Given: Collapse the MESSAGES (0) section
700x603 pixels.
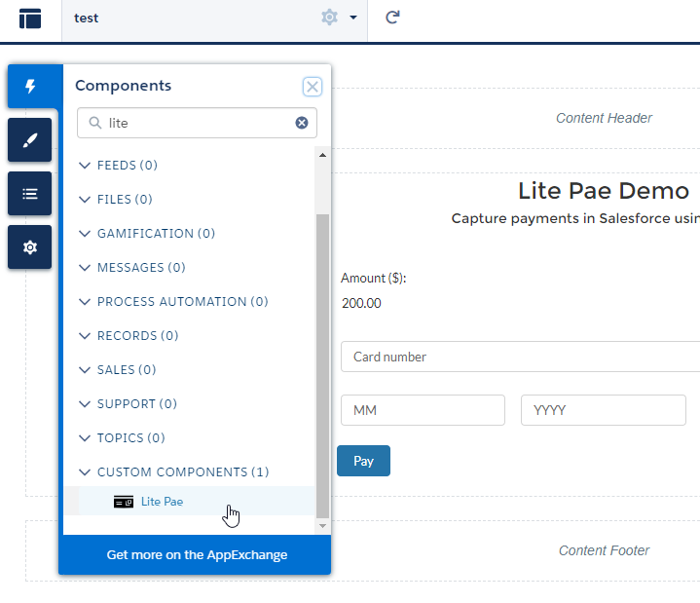Looking at the screenshot, I should click(x=132, y=268).
